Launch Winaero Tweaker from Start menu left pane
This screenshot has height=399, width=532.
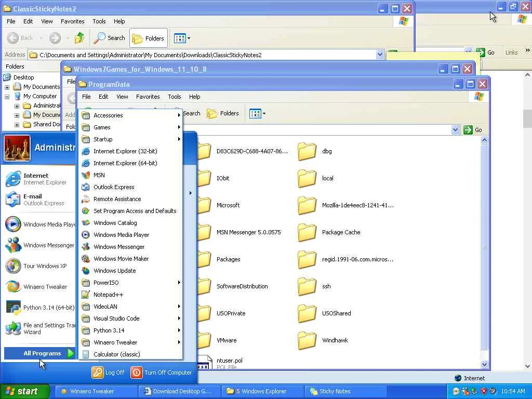coord(39,287)
